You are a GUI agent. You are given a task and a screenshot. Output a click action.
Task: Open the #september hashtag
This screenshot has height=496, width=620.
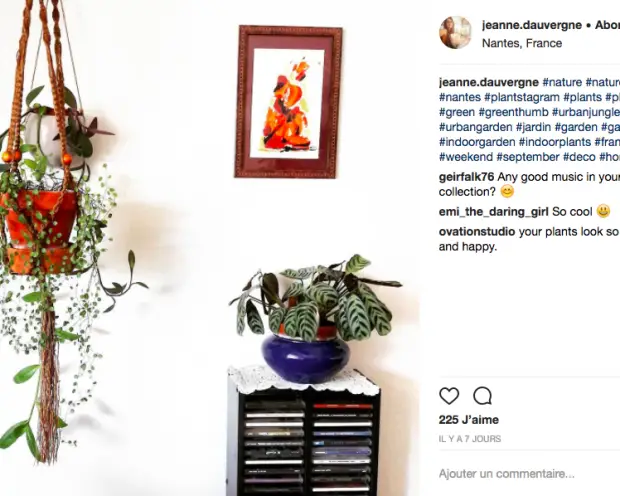coord(528,157)
